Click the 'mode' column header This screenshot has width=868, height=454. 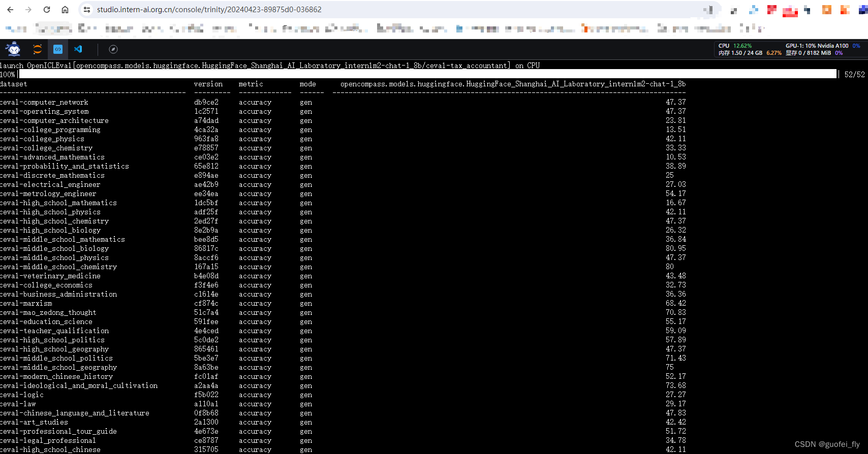[x=308, y=84]
